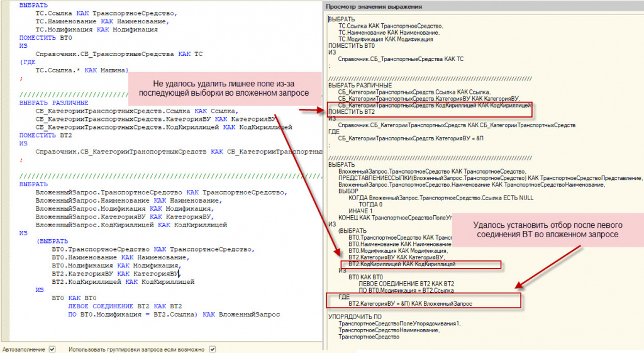Toggle the Автозаполнение checkbox
This screenshot has height=353, width=644.
pyautogui.click(x=52, y=349)
